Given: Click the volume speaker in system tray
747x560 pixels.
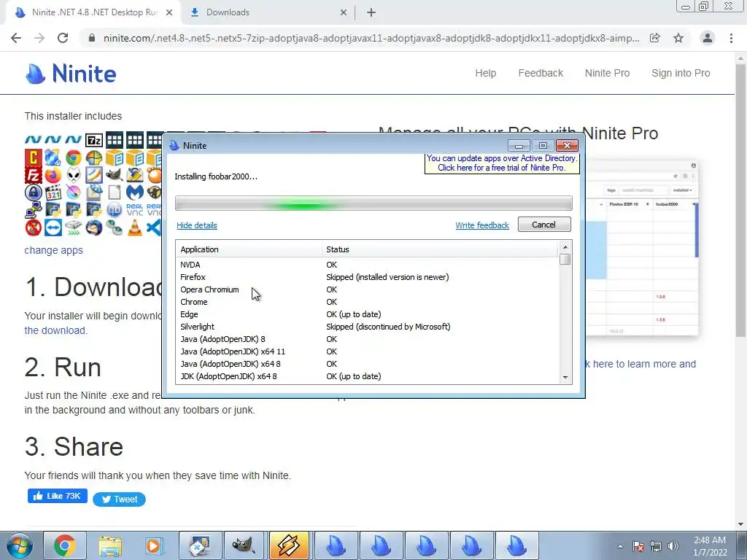Looking at the screenshot, I should tap(673, 546).
